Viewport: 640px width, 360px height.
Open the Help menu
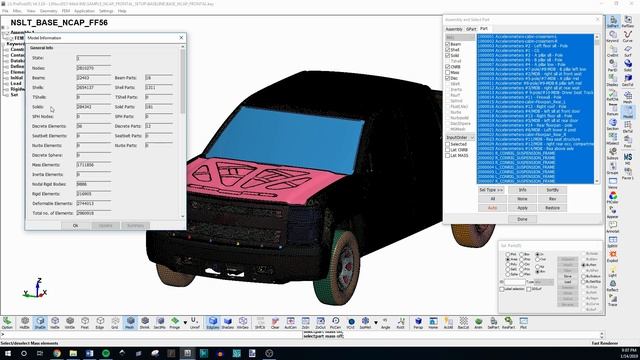click(122, 11)
